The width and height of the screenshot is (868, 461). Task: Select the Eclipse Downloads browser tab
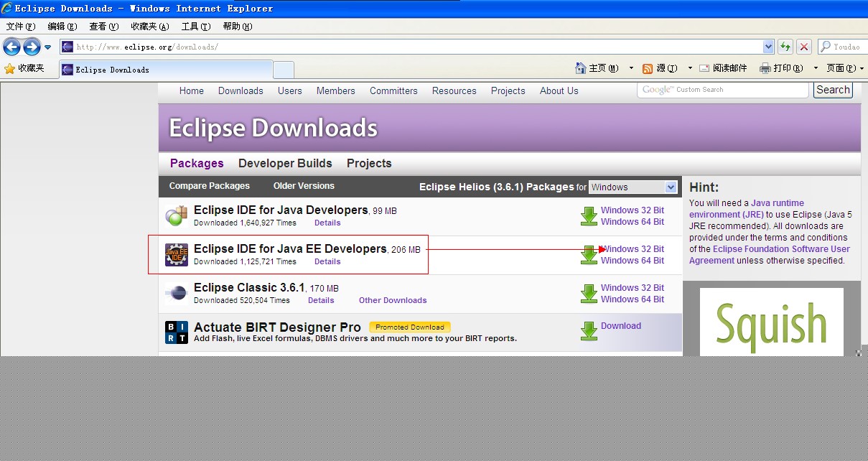165,70
